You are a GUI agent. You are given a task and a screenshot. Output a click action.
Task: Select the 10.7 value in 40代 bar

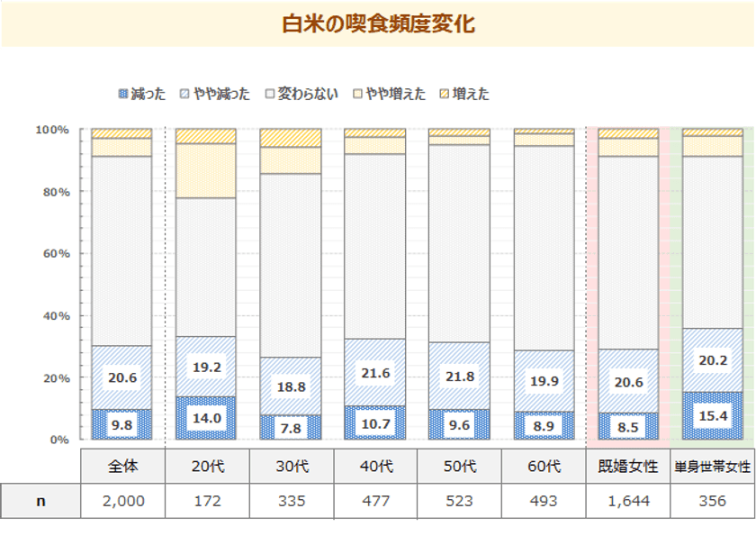pyautogui.click(x=375, y=423)
